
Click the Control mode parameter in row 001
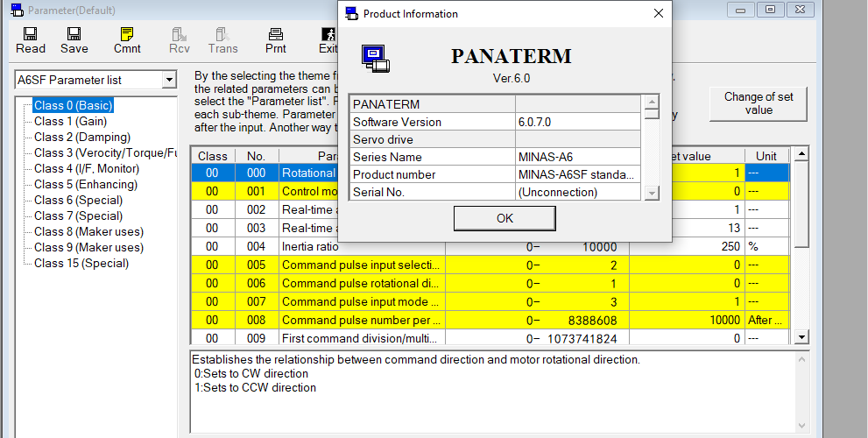pyautogui.click(x=309, y=191)
